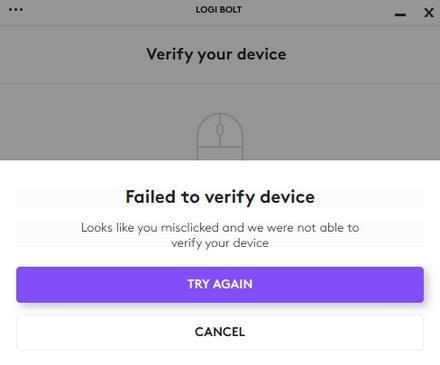Click the lower body of the mouse illustration
The image size is (440, 365).
click(x=220, y=154)
